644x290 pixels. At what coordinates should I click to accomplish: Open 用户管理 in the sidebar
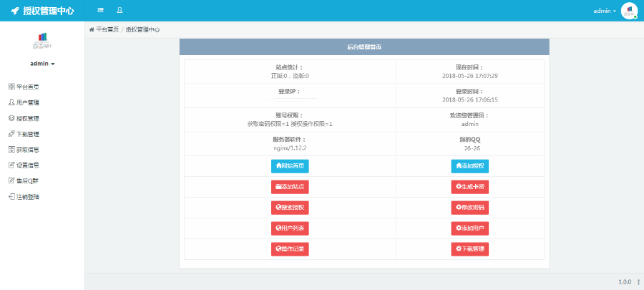(24, 102)
